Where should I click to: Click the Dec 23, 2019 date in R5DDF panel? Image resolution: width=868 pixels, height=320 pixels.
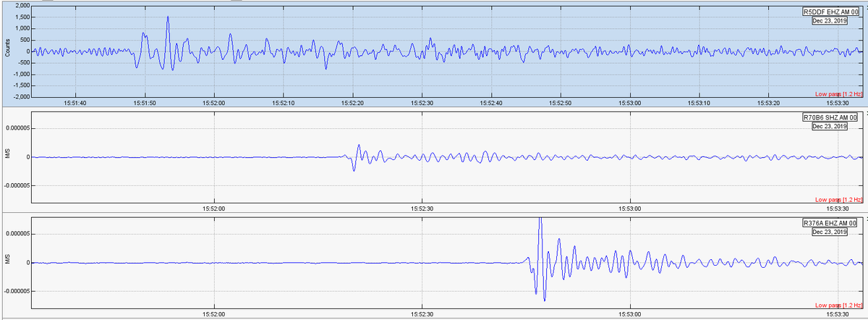coord(830,21)
